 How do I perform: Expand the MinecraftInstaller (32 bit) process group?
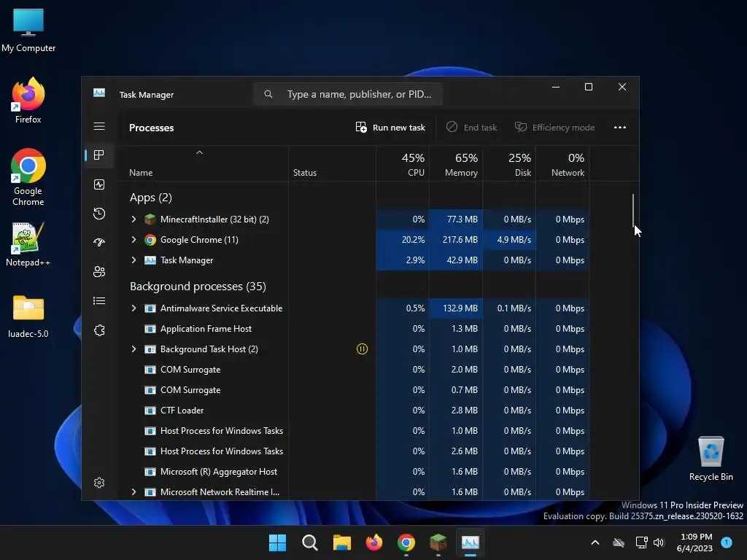(134, 219)
